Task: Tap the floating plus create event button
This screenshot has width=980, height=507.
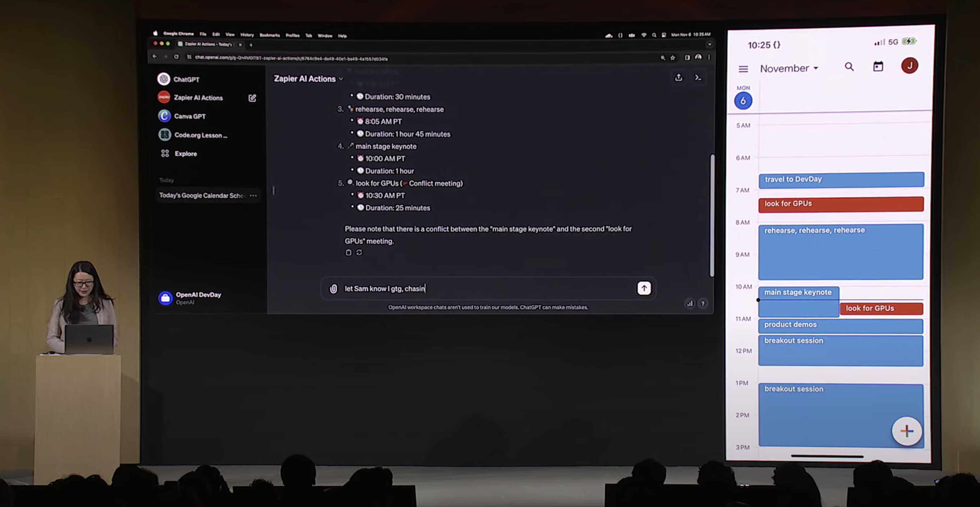Action: [x=907, y=431]
